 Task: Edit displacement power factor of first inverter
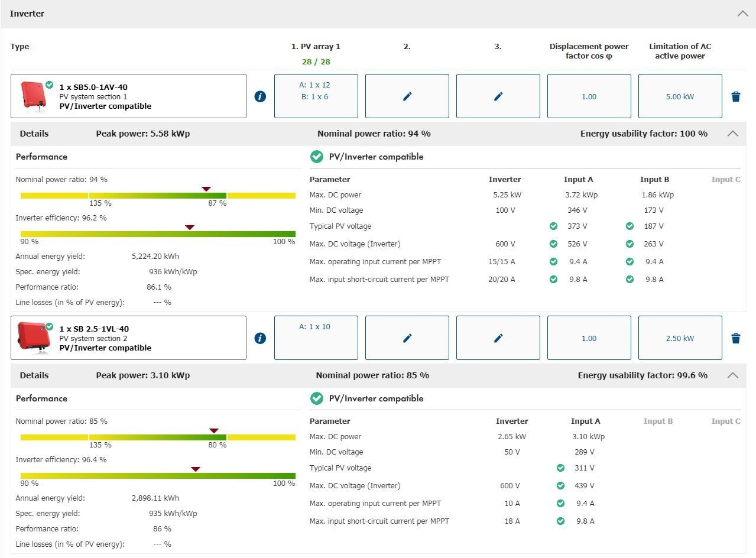tap(589, 96)
